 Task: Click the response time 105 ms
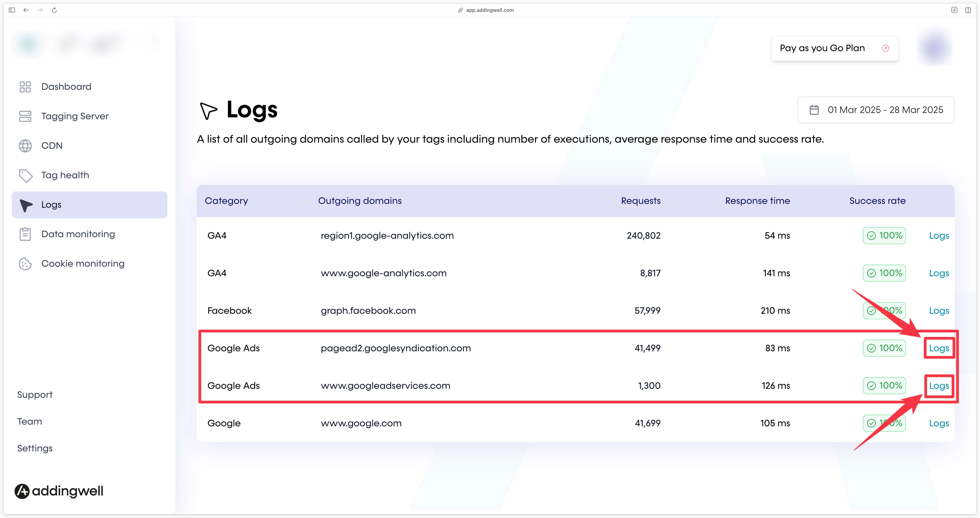coord(775,423)
